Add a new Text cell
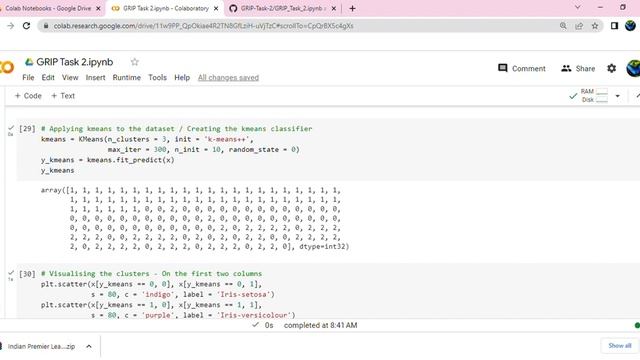 click(63, 96)
